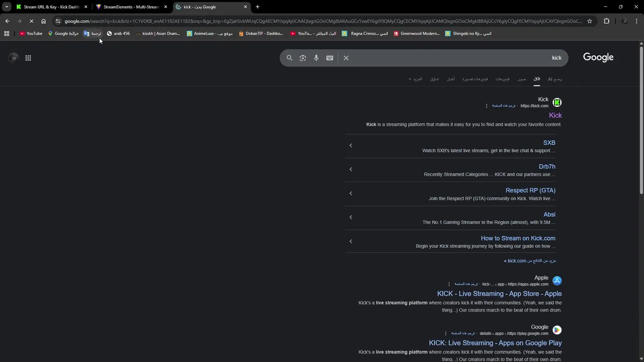Click translate this page link under apps.apple.com
Screen dimensions: 644x362
click(x=466, y=284)
